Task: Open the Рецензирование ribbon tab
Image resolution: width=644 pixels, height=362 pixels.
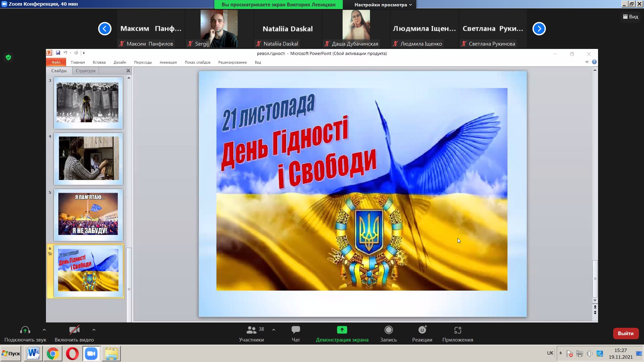Action: (x=232, y=62)
